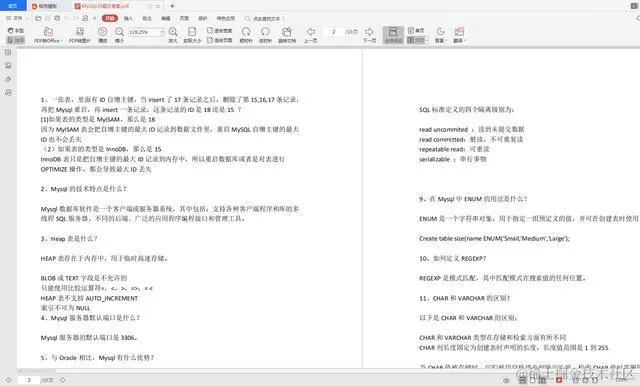The width and height of the screenshot is (640, 386).
Task: Click the status bar previous page arrow
Action: point(8,380)
